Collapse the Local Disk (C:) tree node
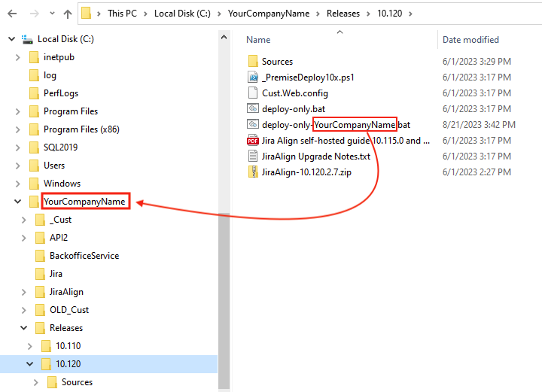This screenshot has width=542, height=392. (x=12, y=39)
